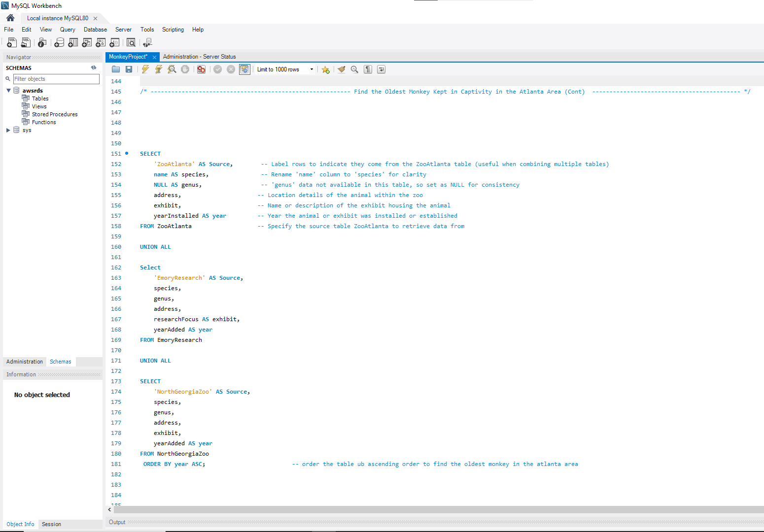This screenshot has height=532, width=764.
Task: Beautify the SQL script broom icon
Action: [x=341, y=69]
